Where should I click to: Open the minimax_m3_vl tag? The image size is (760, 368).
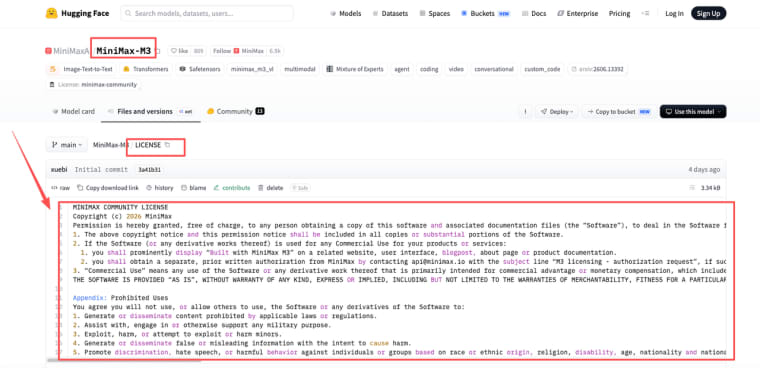coord(252,69)
